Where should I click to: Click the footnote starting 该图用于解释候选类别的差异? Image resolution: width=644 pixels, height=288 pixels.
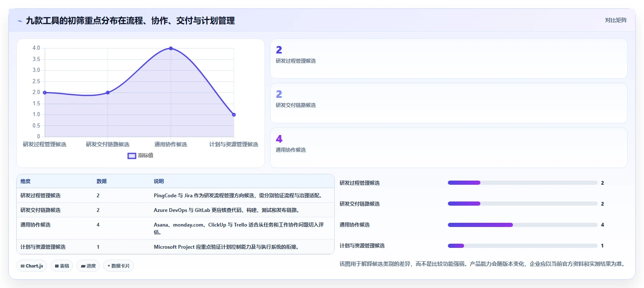[482, 264]
